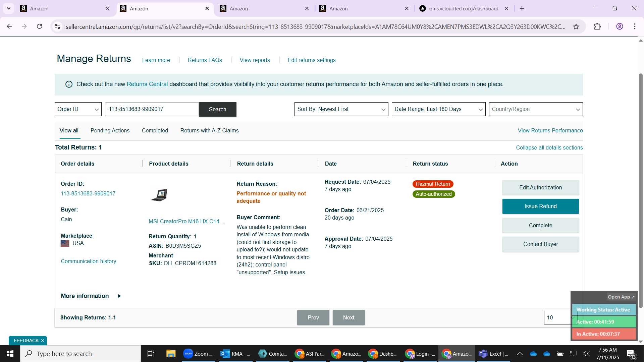Click the volume speaker tray icon
The width and height of the screenshot is (644, 362).
point(587,354)
